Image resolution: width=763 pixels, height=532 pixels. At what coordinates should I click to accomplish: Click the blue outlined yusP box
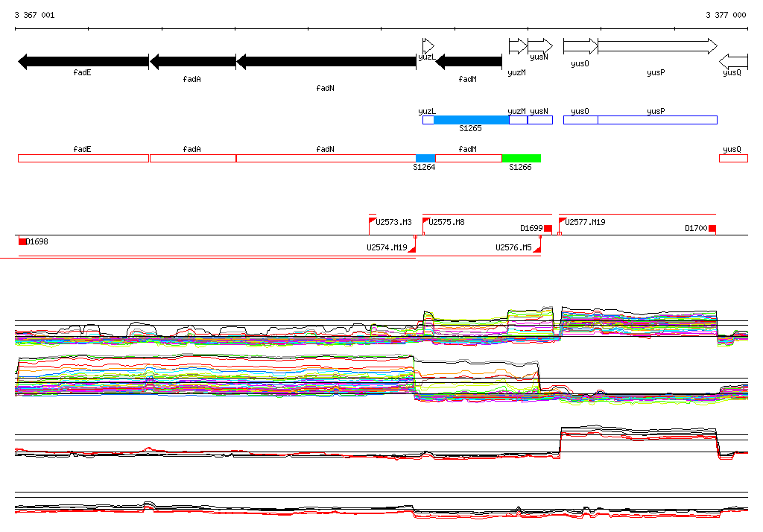657,120
